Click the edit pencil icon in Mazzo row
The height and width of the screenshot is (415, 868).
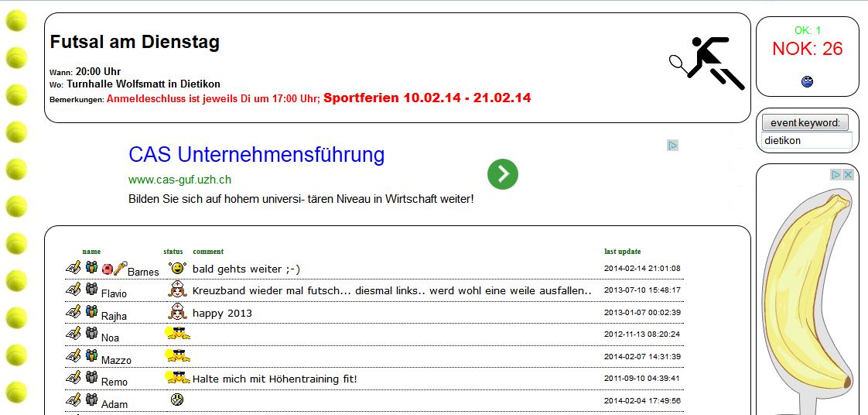coord(73,355)
